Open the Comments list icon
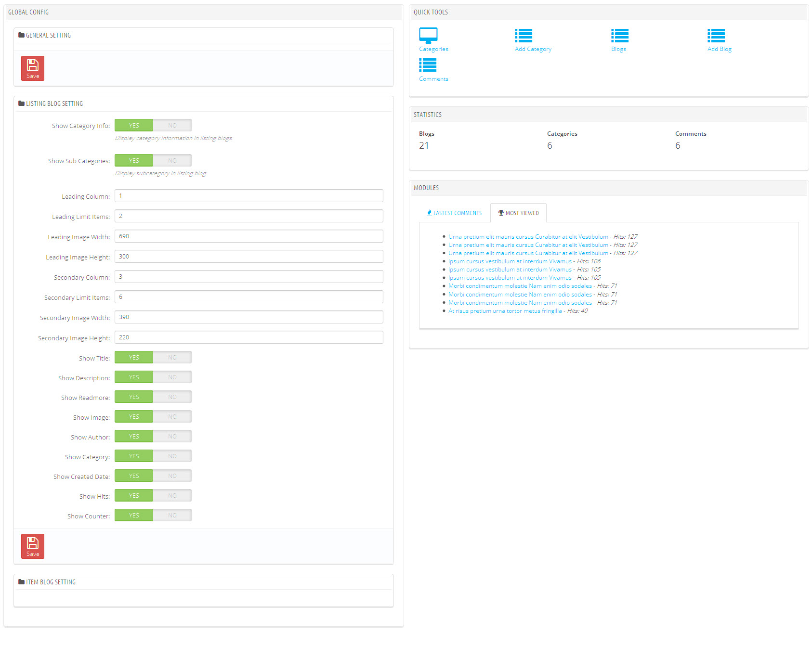This screenshot has height=645, width=812. tap(428, 65)
